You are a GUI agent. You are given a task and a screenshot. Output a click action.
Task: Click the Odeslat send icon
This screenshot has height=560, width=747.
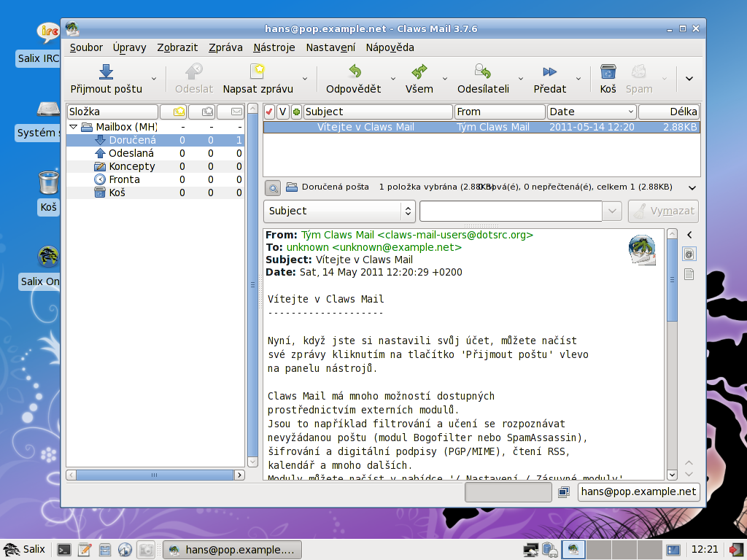(x=194, y=71)
